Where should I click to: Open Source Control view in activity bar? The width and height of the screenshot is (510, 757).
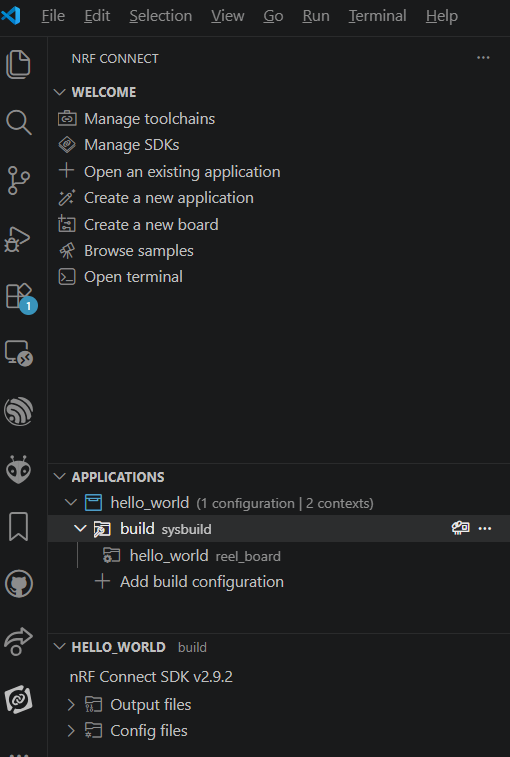tap(18, 181)
